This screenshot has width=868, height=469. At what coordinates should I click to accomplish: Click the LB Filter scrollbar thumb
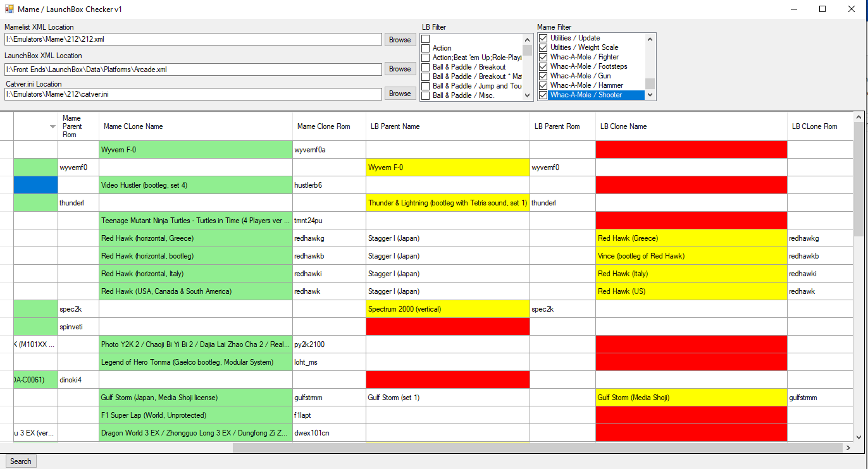point(527,51)
